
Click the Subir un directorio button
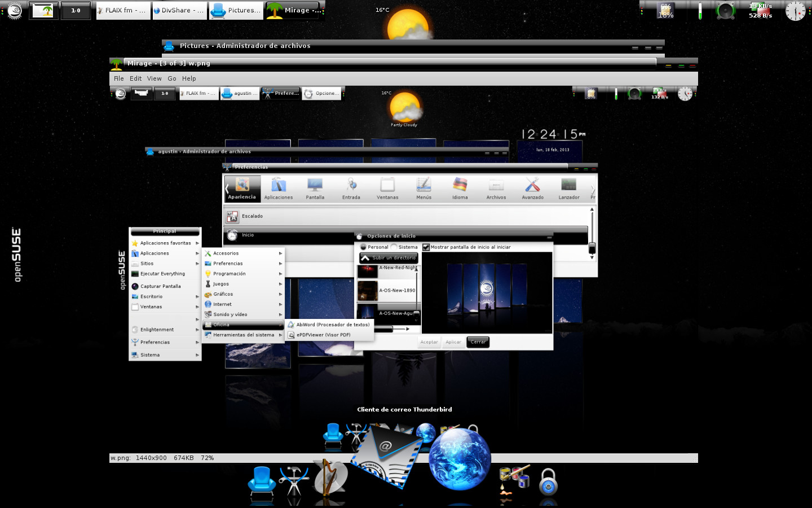[389, 258]
